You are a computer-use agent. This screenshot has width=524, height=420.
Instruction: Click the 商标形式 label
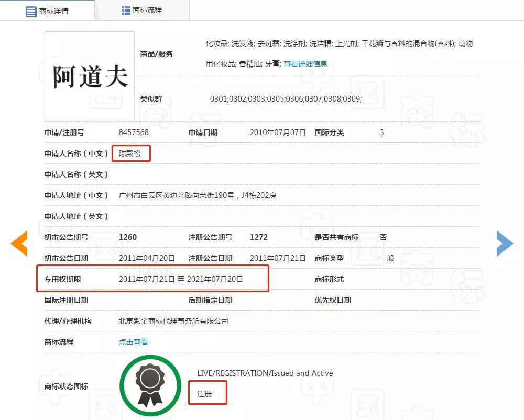329,279
